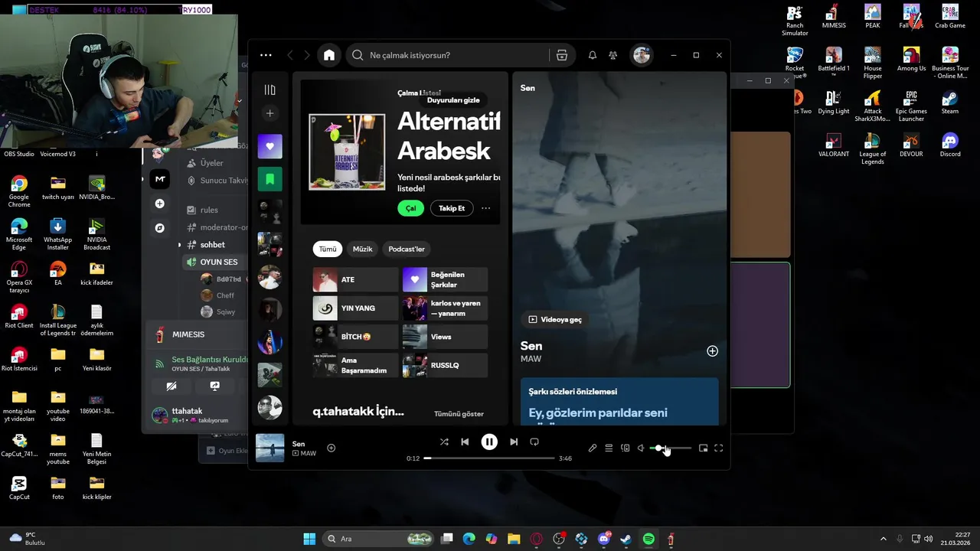Open Friend Activity icon
980x551 pixels.
coord(613,55)
